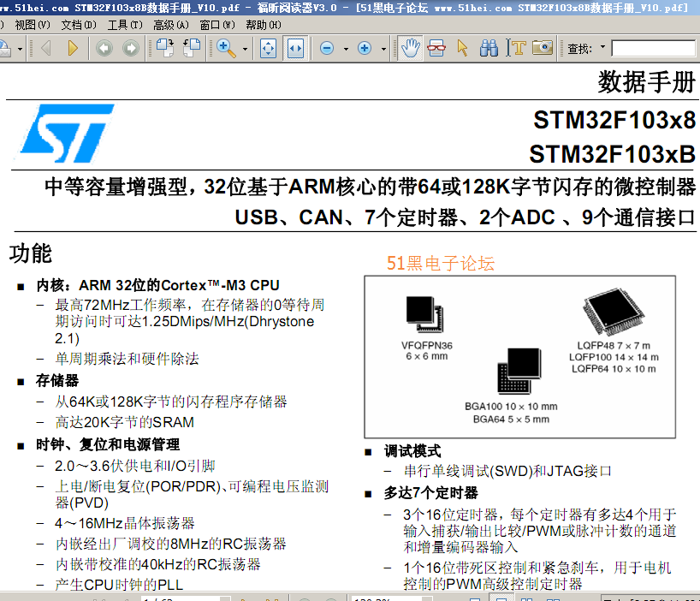Click the USB、CAN、7个定时器 subtitle line
The image size is (700, 601).
[466, 218]
